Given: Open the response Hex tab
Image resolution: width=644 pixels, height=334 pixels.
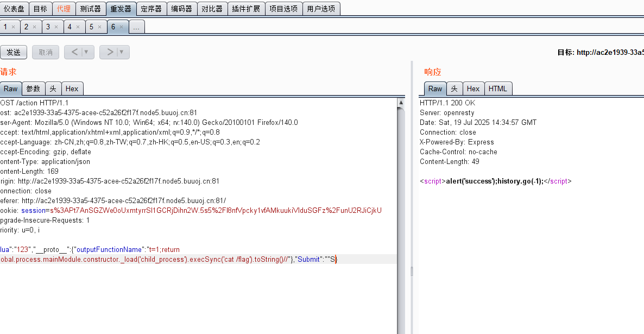Looking at the screenshot, I should click(x=473, y=89).
